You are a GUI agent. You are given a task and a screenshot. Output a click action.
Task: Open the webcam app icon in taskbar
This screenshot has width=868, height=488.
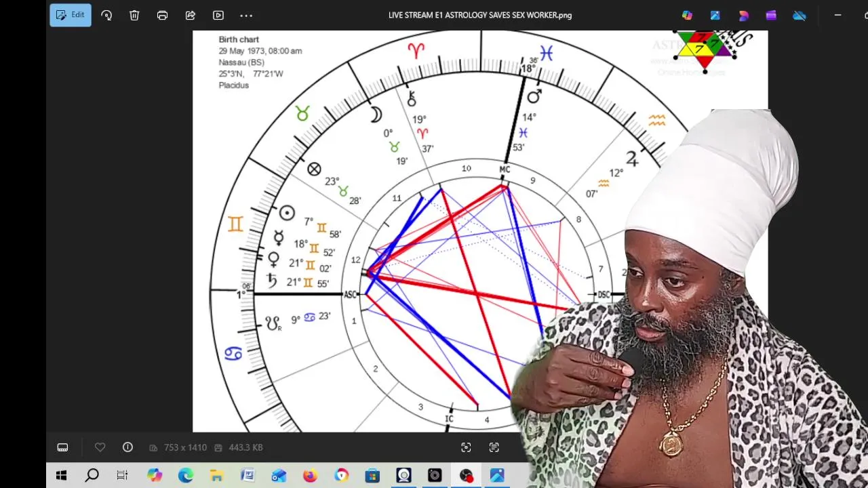point(403,476)
